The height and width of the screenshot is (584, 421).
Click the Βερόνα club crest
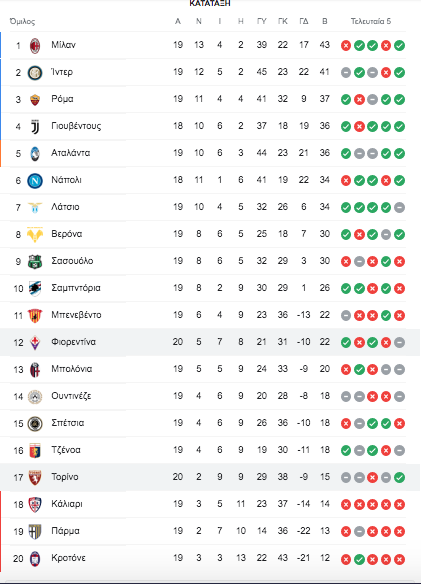coord(35,235)
